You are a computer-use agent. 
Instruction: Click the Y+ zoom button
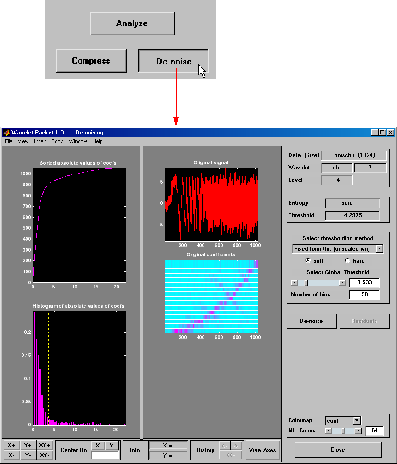(28, 445)
